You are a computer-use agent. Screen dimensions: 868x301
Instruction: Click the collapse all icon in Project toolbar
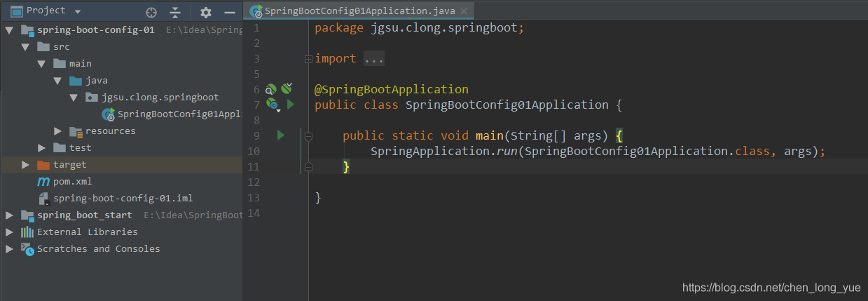(x=175, y=12)
